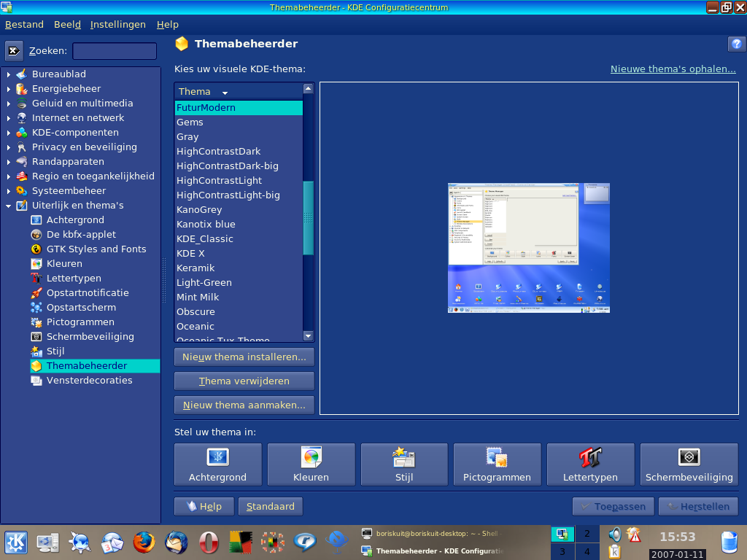Select the Keramik theme
The width and height of the screenshot is (747, 560).
tap(239, 268)
